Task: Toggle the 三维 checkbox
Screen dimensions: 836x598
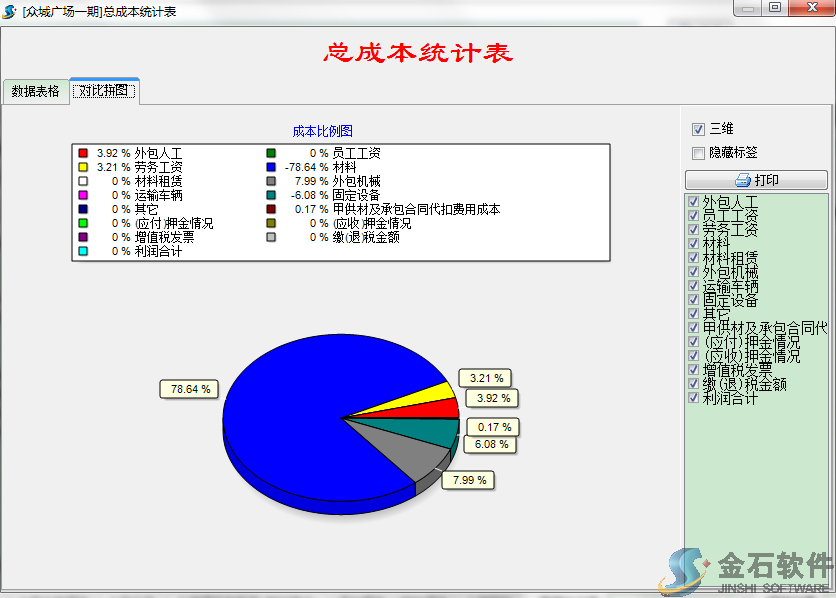Action: tap(698, 129)
